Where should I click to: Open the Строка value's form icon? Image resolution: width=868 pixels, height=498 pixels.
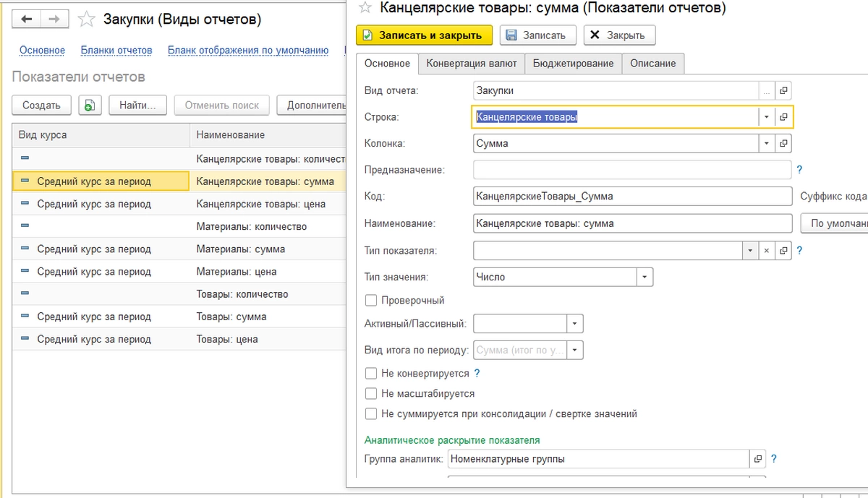[783, 117]
